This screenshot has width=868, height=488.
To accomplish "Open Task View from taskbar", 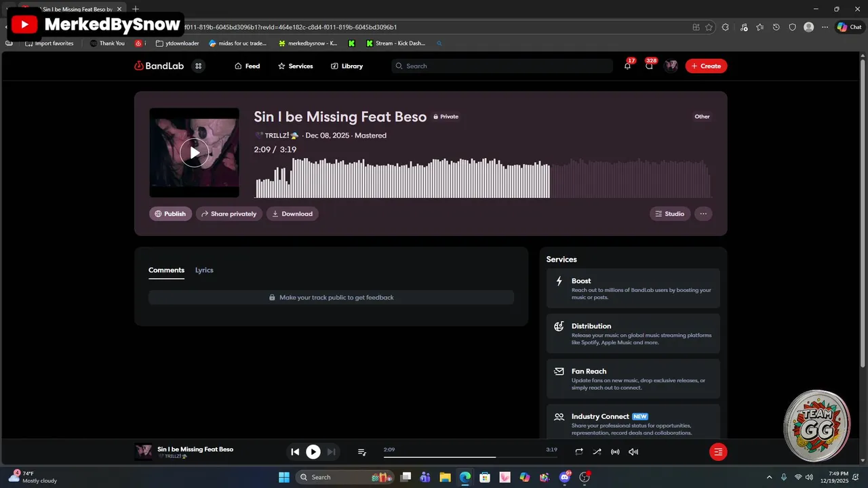I will click(406, 477).
